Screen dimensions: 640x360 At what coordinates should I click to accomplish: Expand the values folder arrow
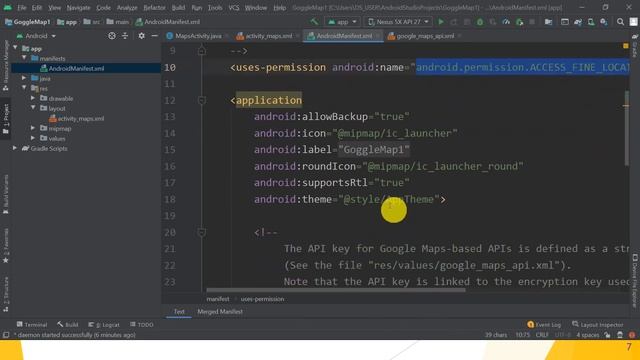coord(33,138)
